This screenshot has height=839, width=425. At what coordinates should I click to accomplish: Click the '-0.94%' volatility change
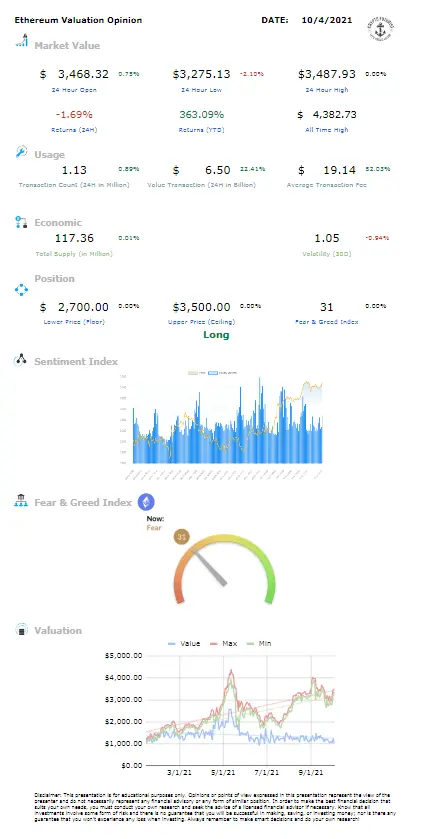(377, 238)
